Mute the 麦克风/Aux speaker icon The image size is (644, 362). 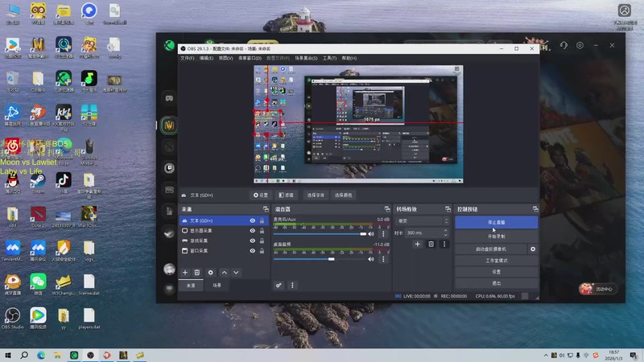pyautogui.click(x=371, y=233)
